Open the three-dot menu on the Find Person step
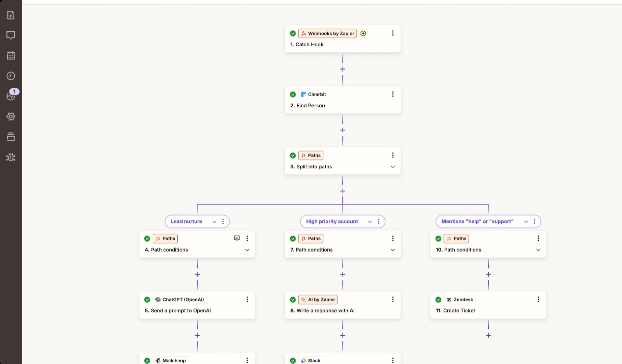 (x=393, y=94)
